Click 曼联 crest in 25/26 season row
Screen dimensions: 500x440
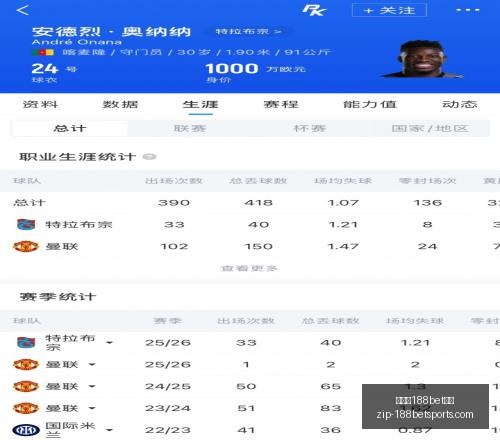tap(26, 364)
